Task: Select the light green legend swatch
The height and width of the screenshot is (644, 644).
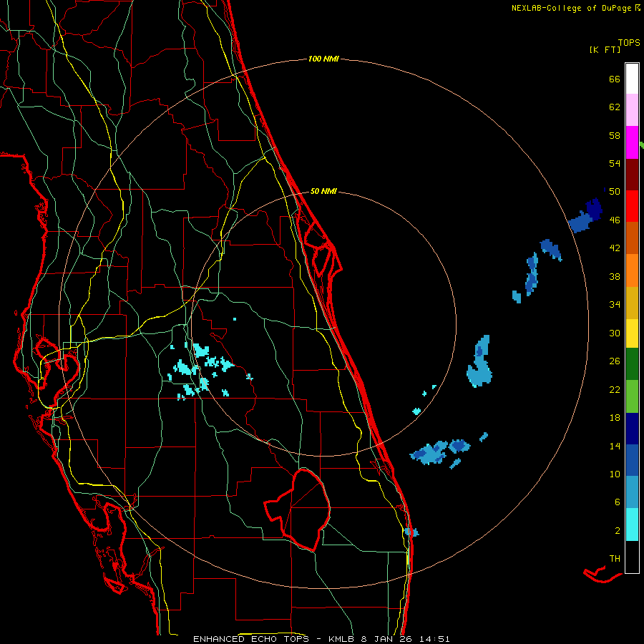Action: (632, 396)
